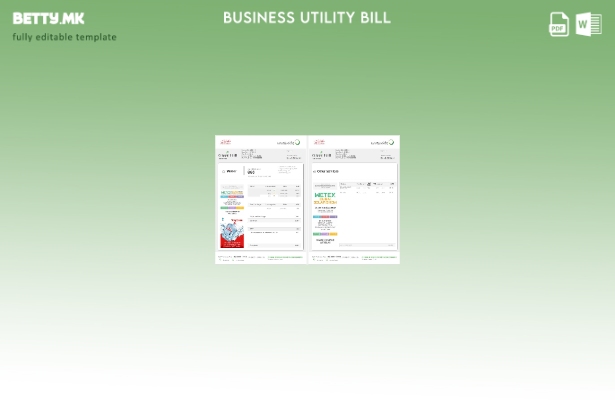Screen dimensions: 615x400
Task: Click the BETTY.MK logo
Action: [x=49, y=18]
